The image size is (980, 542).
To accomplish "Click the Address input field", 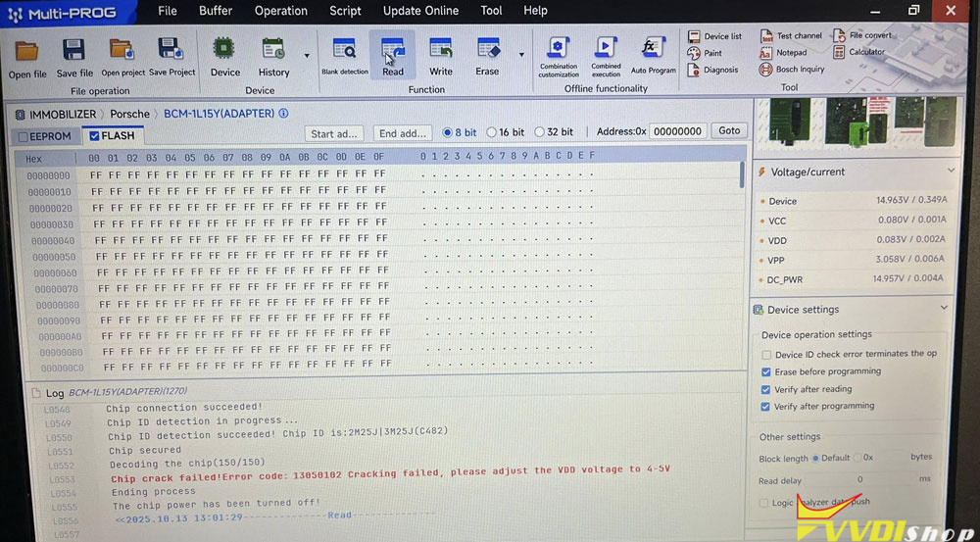I will [x=676, y=131].
